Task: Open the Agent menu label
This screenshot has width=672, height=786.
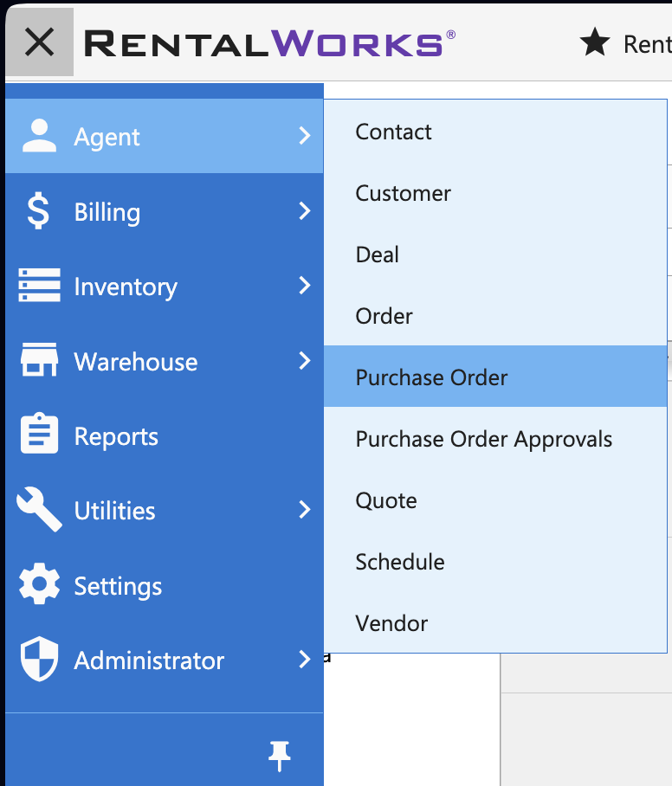Action: (107, 138)
